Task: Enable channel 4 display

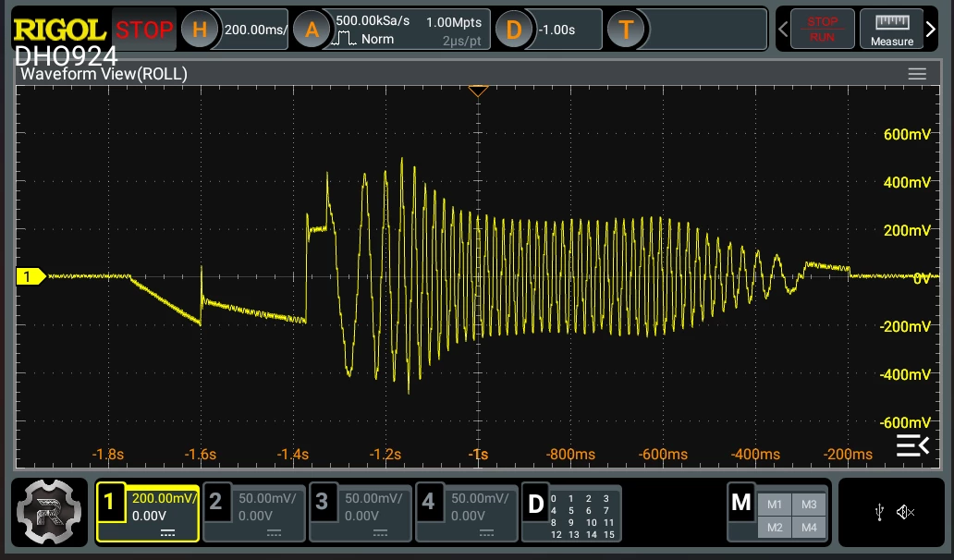Action: pyautogui.click(x=467, y=513)
